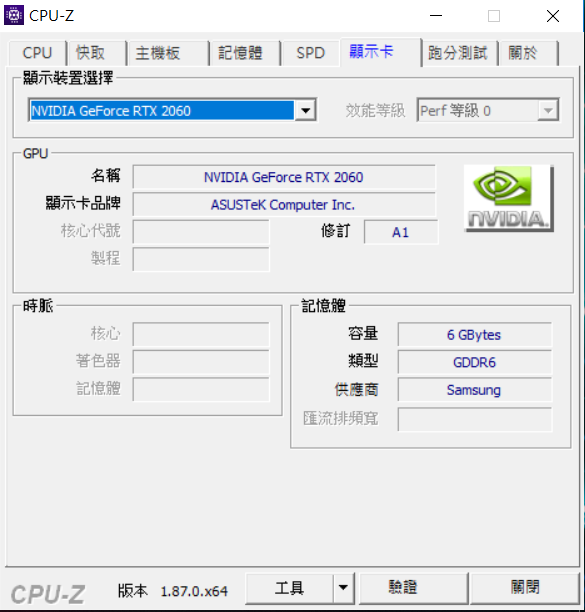Click the CPU-Z app icon in title bar
The height and width of the screenshot is (612, 585).
click(x=14, y=15)
